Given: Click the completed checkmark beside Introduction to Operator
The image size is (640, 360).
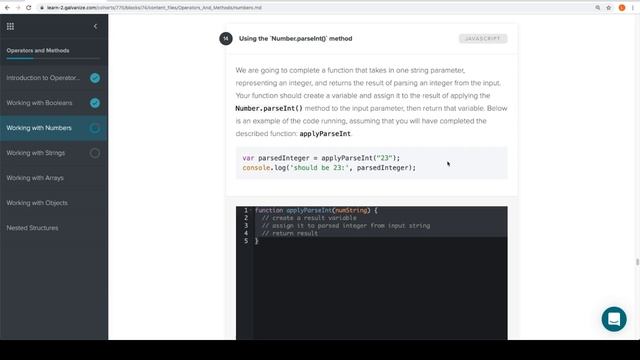Looking at the screenshot, I should 95,78.
